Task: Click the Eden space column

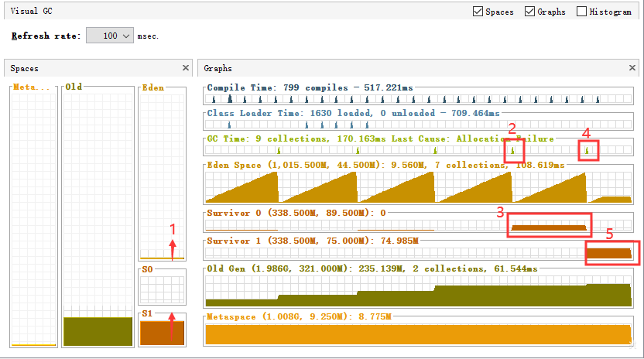Action: [163, 176]
